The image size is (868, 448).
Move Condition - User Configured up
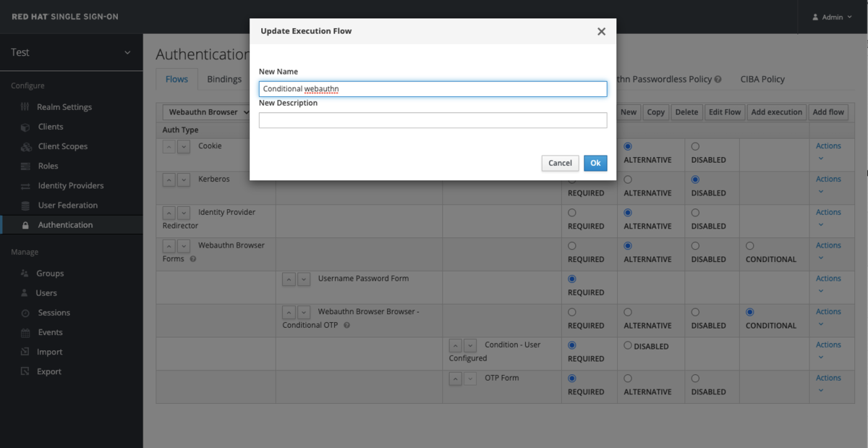(x=456, y=345)
